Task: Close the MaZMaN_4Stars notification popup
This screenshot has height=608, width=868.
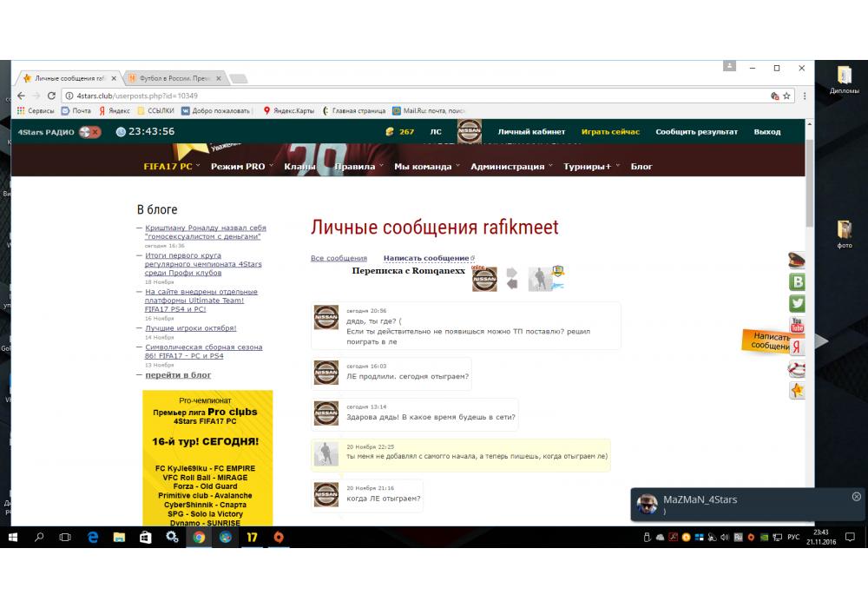Action: click(x=856, y=497)
